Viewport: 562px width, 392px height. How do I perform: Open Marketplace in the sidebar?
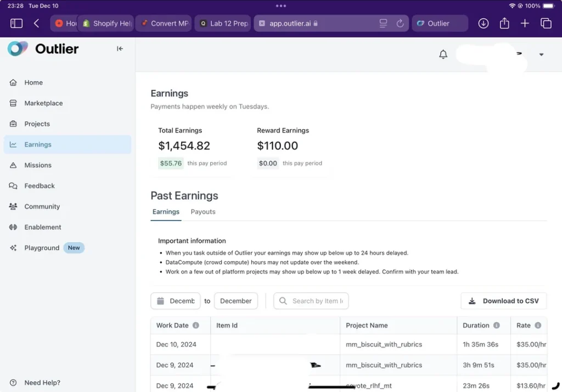pos(43,103)
